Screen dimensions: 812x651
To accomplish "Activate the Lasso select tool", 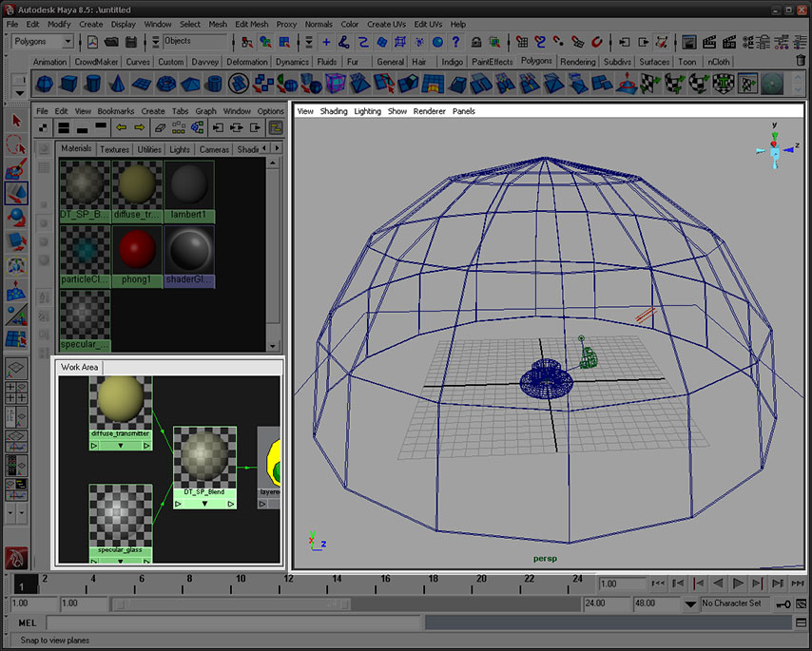I will [16, 144].
